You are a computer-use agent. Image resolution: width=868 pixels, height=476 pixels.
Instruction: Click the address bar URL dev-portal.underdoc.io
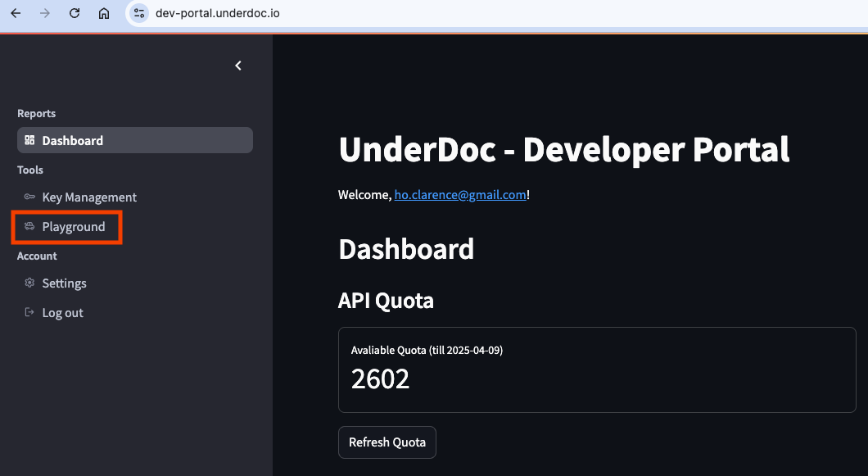click(218, 13)
